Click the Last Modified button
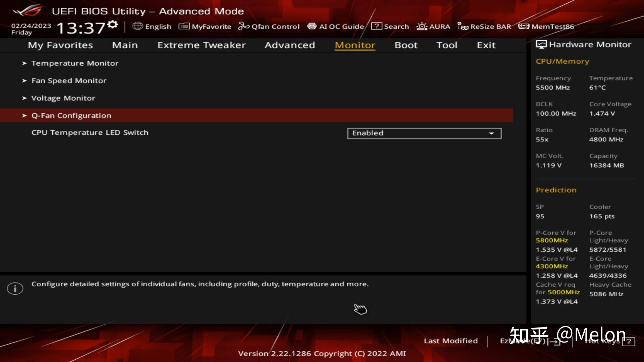 point(450,341)
